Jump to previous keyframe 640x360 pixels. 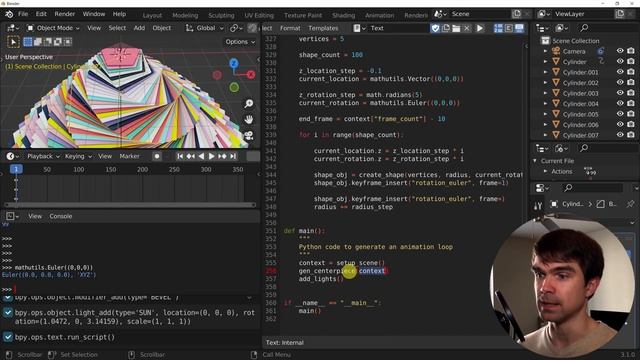pos(191,156)
